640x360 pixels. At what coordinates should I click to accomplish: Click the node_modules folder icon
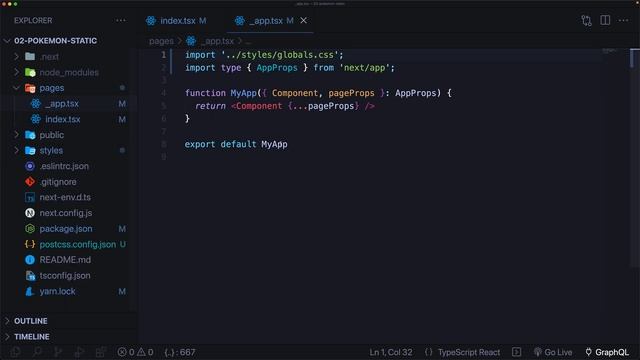pos(30,72)
